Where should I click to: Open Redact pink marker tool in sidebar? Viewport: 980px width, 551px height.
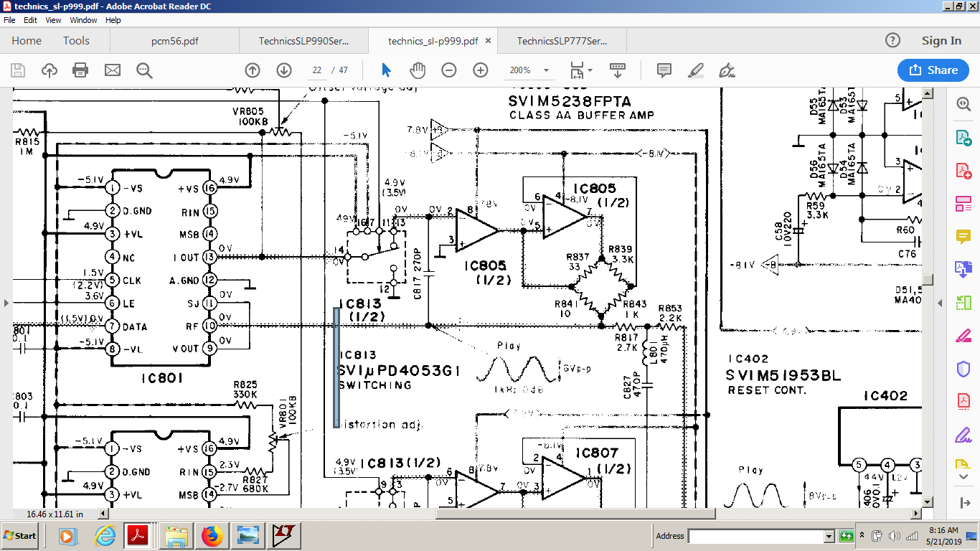(x=963, y=335)
